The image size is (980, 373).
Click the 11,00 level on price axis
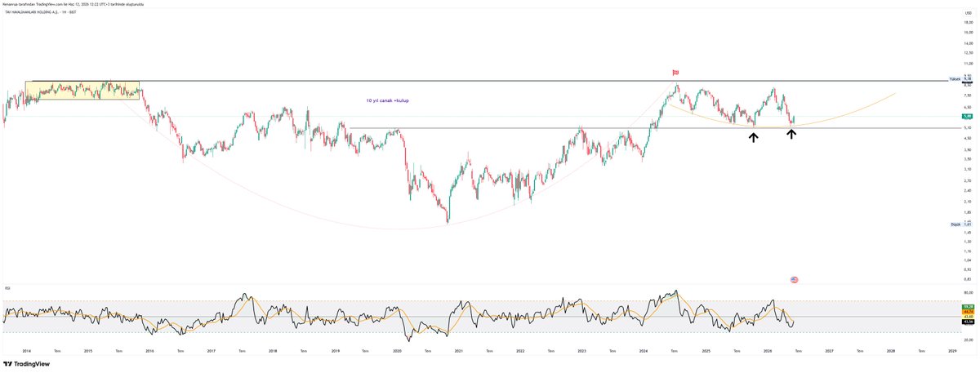tap(967, 63)
